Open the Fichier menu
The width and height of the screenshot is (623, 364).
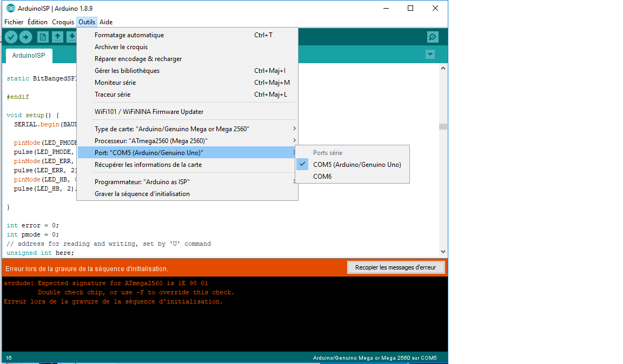(14, 22)
